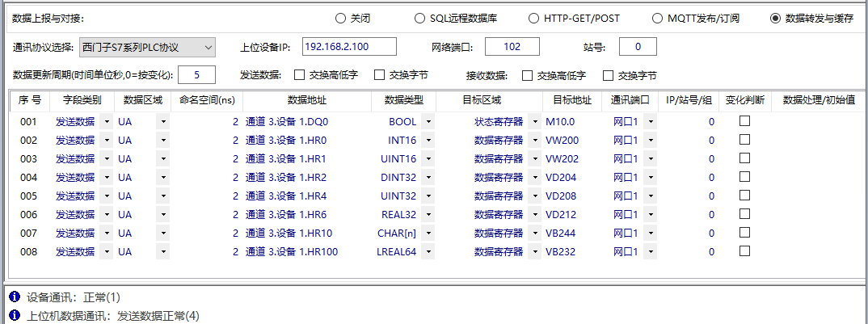Screen dimensions: 868x324
Task: Edit the 数据更新周期 value field
Action: coord(196,75)
